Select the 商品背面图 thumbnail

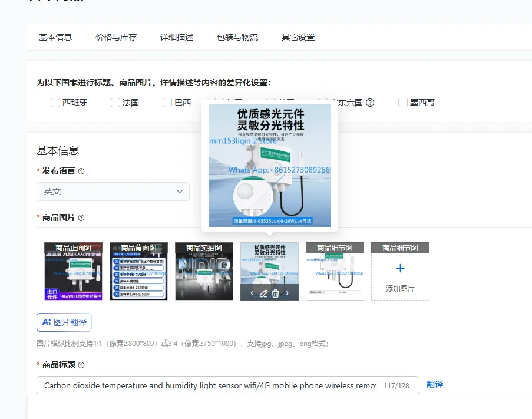(x=139, y=271)
